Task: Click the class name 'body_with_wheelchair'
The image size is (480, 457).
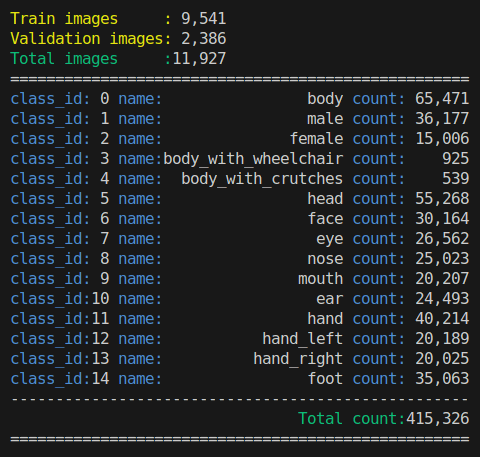Action: tap(253, 159)
